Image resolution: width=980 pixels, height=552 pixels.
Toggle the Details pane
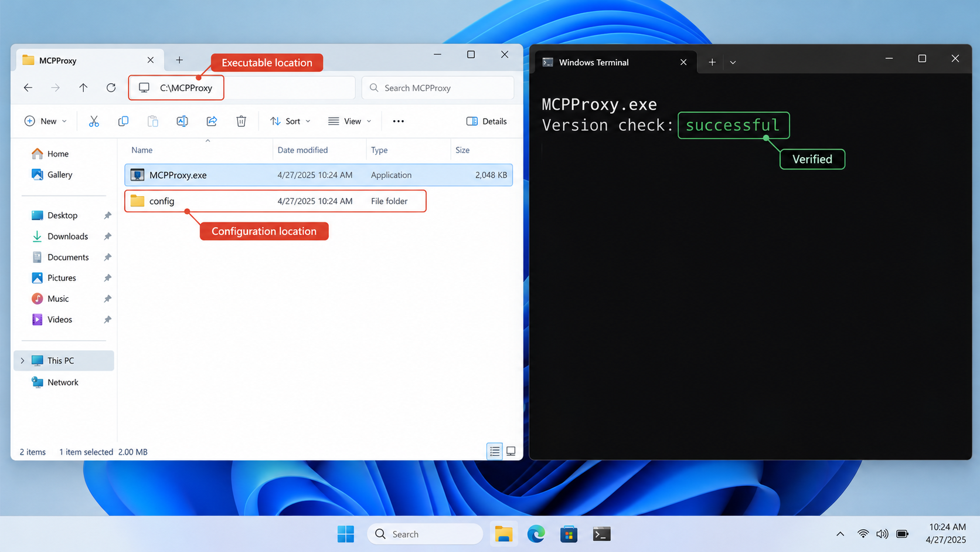click(x=486, y=121)
